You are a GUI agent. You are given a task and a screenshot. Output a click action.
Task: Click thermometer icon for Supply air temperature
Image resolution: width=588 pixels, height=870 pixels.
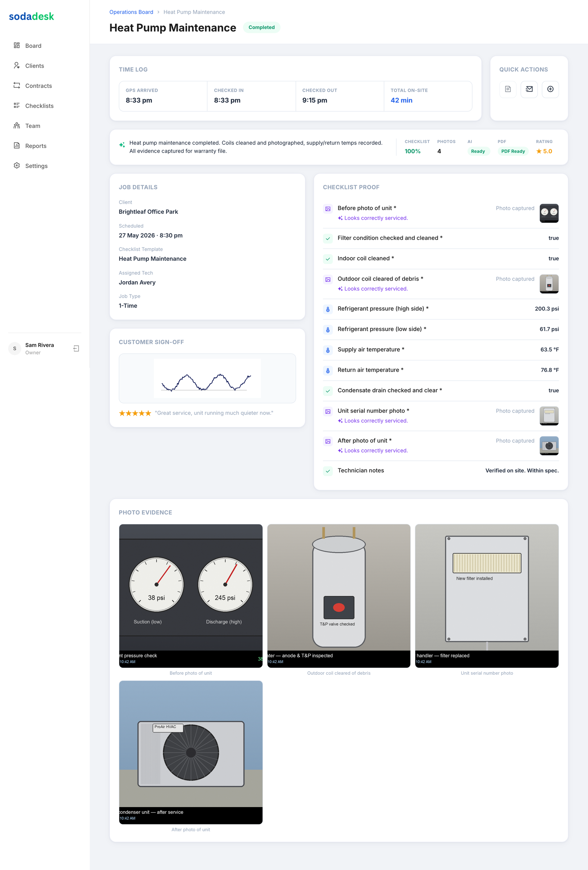328,350
